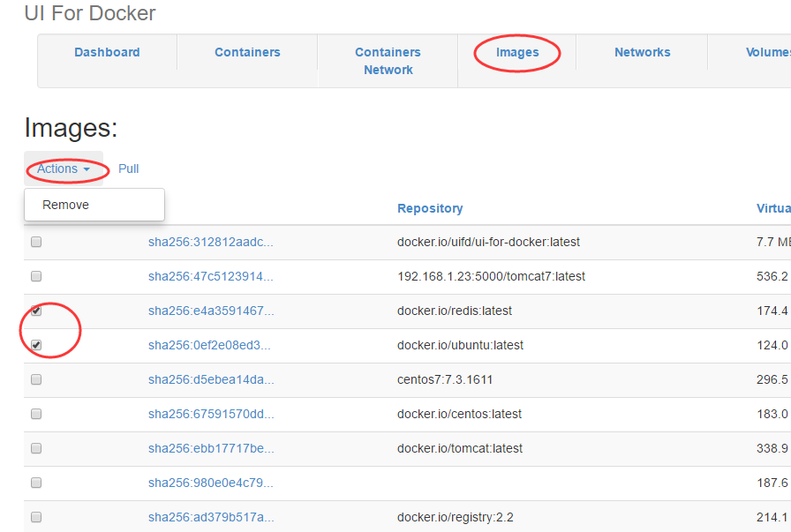The height and width of the screenshot is (532, 791).
Task: Click the Images: heading
Action: (x=71, y=128)
